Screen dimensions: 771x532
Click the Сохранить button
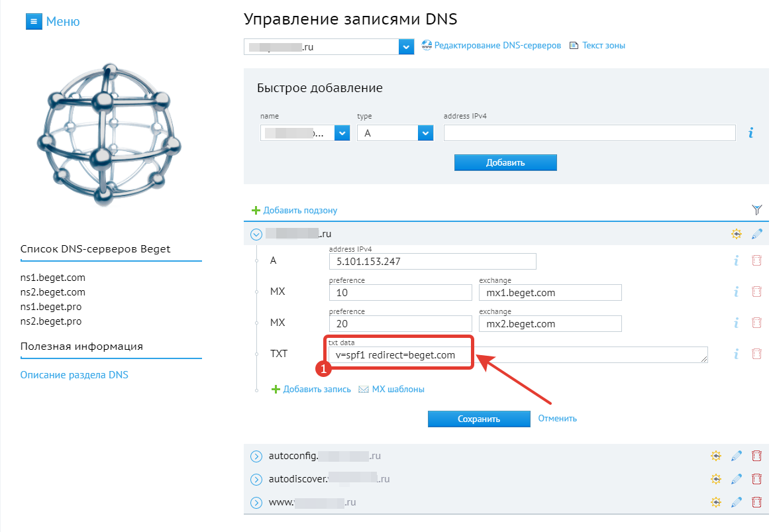(479, 419)
